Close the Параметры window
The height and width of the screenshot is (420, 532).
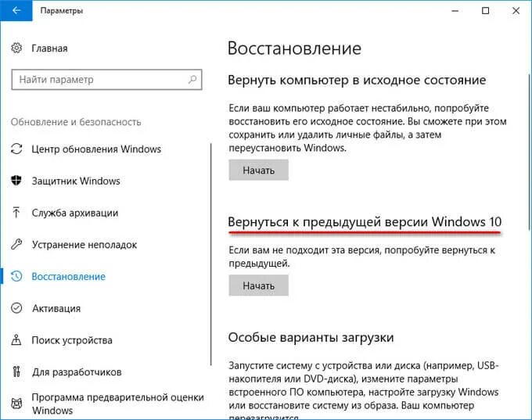pyautogui.click(x=516, y=11)
